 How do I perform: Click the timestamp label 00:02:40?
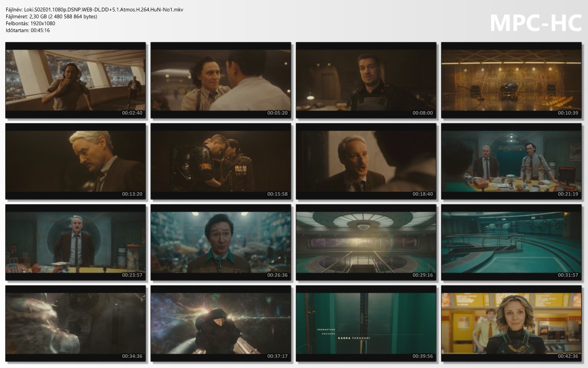point(132,113)
